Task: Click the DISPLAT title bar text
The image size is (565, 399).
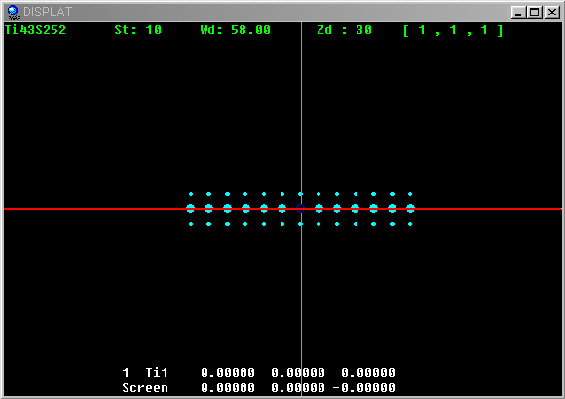Action: coord(48,12)
